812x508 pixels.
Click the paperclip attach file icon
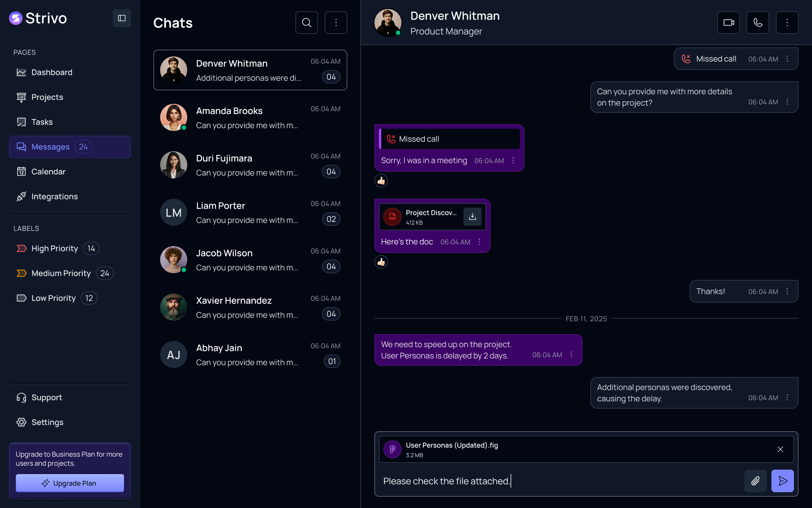[755, 481]
